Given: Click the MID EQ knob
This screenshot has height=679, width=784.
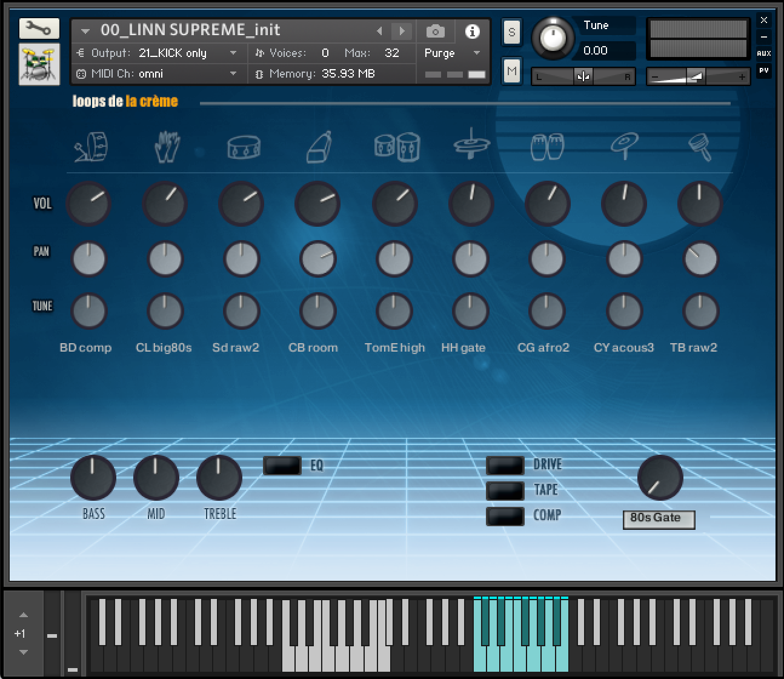Looking at the screenshot, I should 156,478.
